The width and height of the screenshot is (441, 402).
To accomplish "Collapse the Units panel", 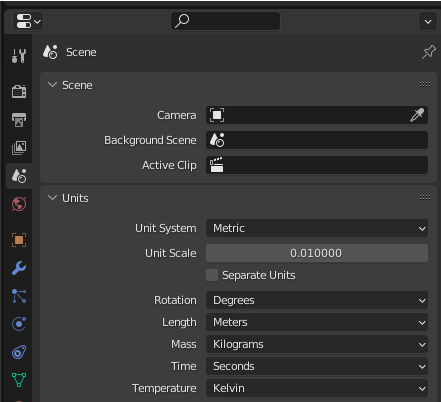I will 52,198.
